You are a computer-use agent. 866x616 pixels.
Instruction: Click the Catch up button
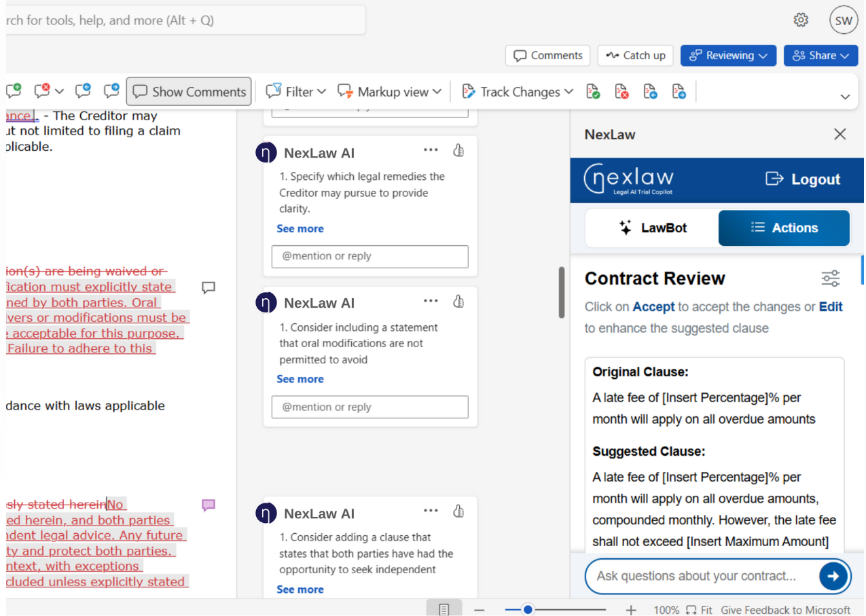click(635, 56)
